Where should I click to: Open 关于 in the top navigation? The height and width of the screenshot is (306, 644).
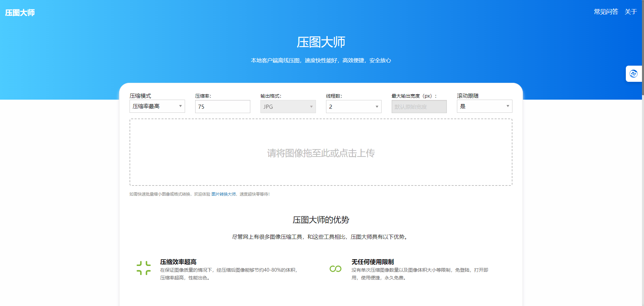point(631,11)
